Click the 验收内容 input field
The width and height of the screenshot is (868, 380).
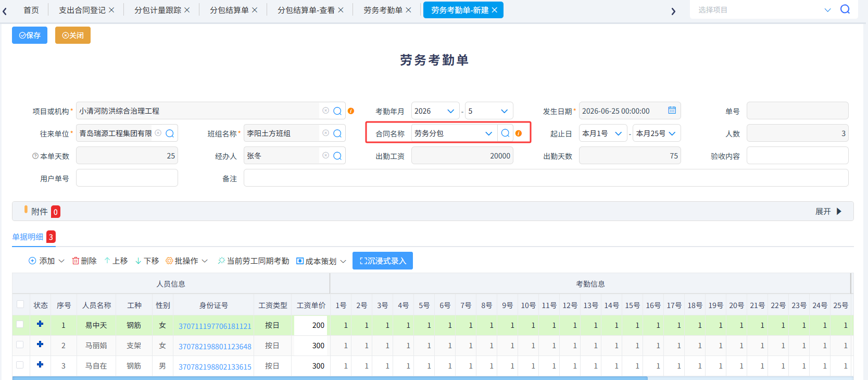[x=797, y=155]
